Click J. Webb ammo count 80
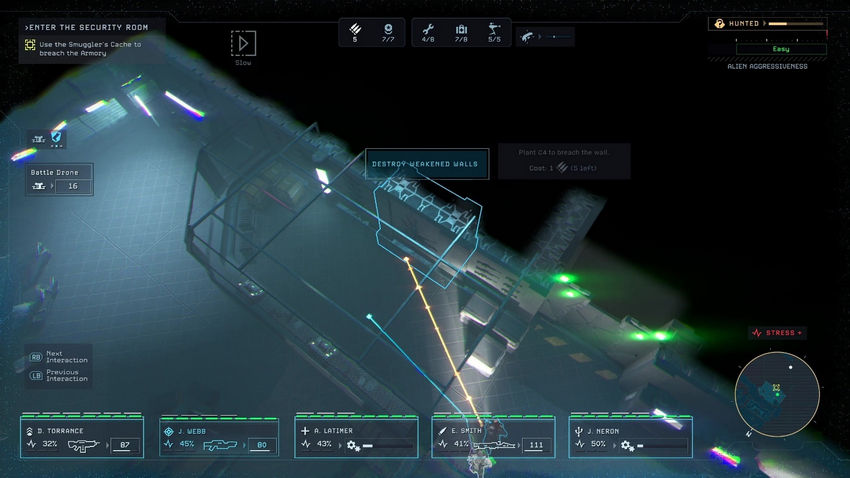Screen dimensions: 850x478 click(262, 445)
